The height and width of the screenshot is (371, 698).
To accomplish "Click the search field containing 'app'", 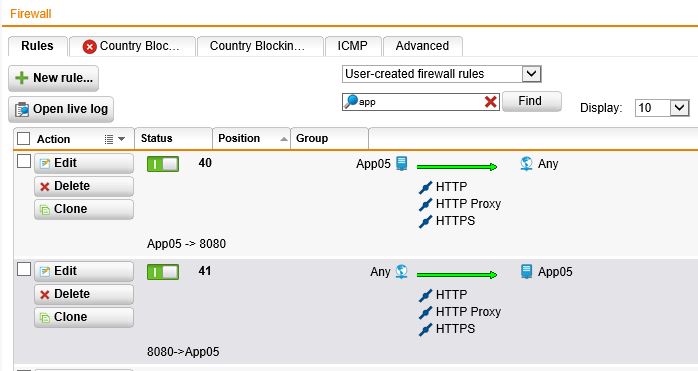I will (421, 102).
